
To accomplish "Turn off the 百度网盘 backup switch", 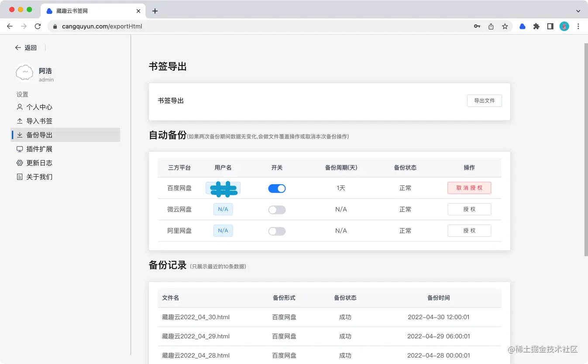I will tap(277, 188).
